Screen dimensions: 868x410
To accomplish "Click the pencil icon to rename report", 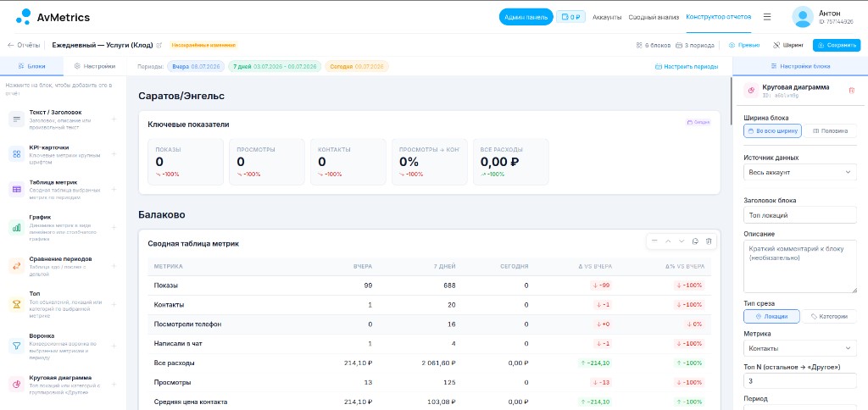I will click(159, 46).
